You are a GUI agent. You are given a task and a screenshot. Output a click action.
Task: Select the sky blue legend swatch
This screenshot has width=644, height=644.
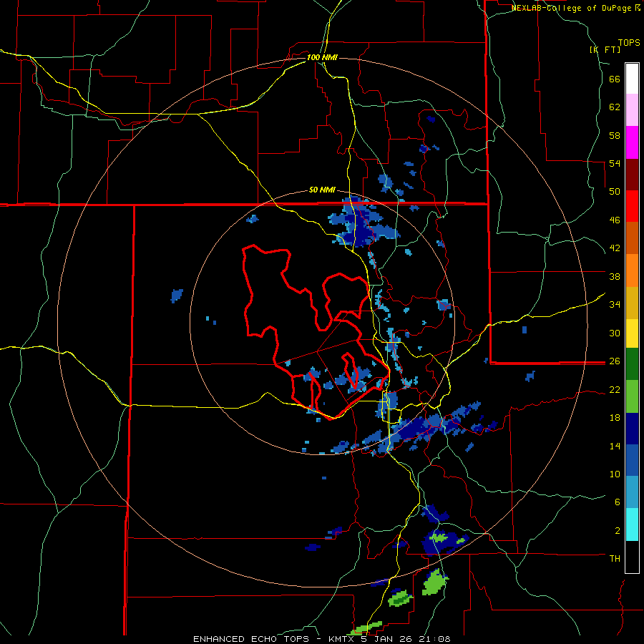pyautogui.click(x=632, y=492)
